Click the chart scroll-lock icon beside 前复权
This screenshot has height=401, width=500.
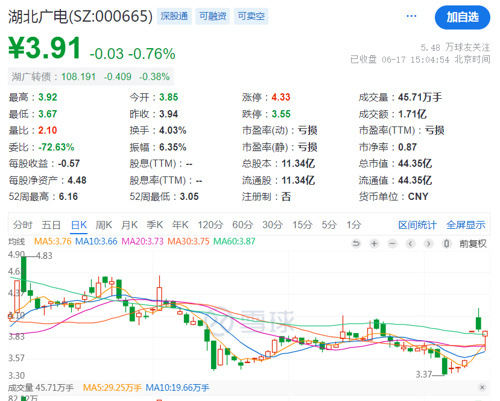[446, 244]
